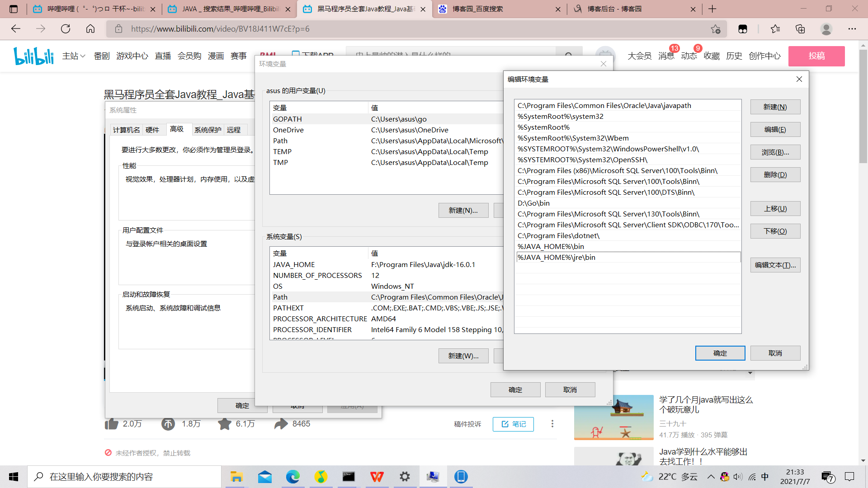Switch to the 硬件 tab
Screen dimensions: 868x488
[x=152, y=130]
